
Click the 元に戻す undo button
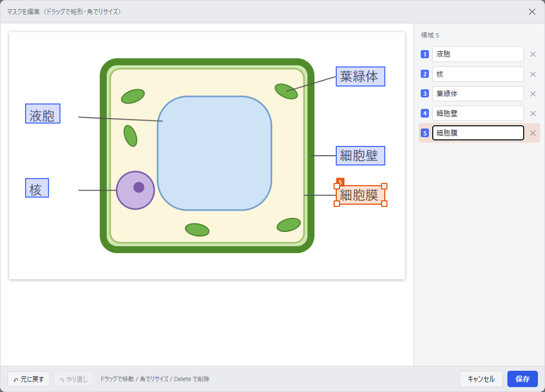point(28,379)
